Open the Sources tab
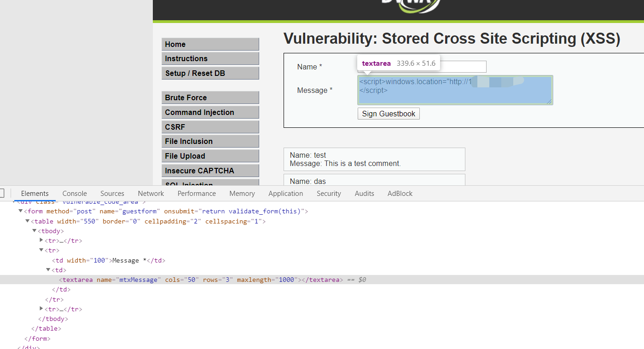This screenshot has width=644, height=349. click(112, 194)
